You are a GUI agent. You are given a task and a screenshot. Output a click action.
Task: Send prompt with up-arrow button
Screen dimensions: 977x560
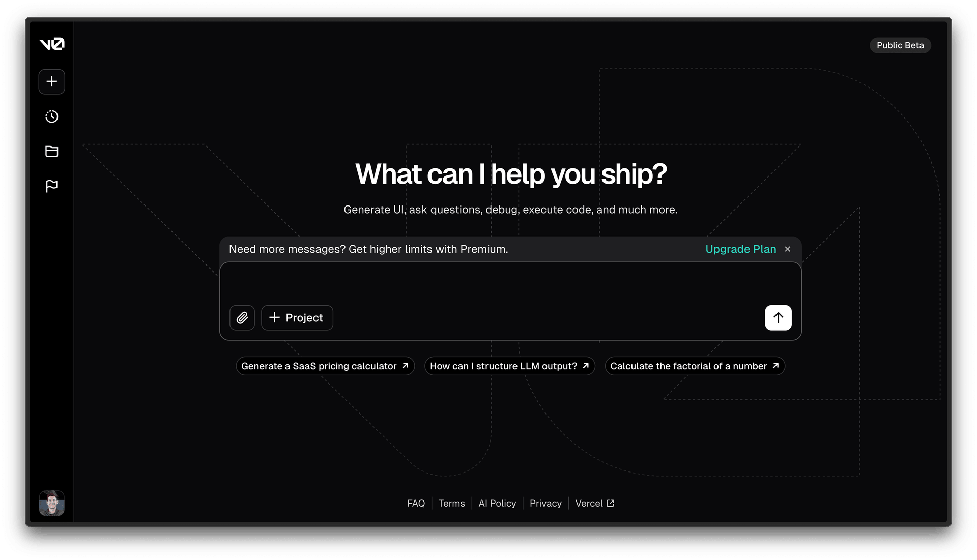(x=779, y=318)
